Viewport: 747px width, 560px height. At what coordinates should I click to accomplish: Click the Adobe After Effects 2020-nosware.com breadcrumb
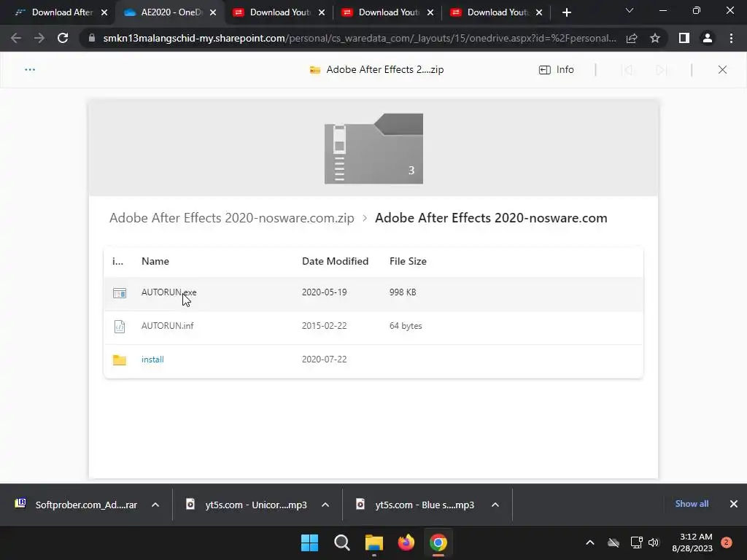491,217
